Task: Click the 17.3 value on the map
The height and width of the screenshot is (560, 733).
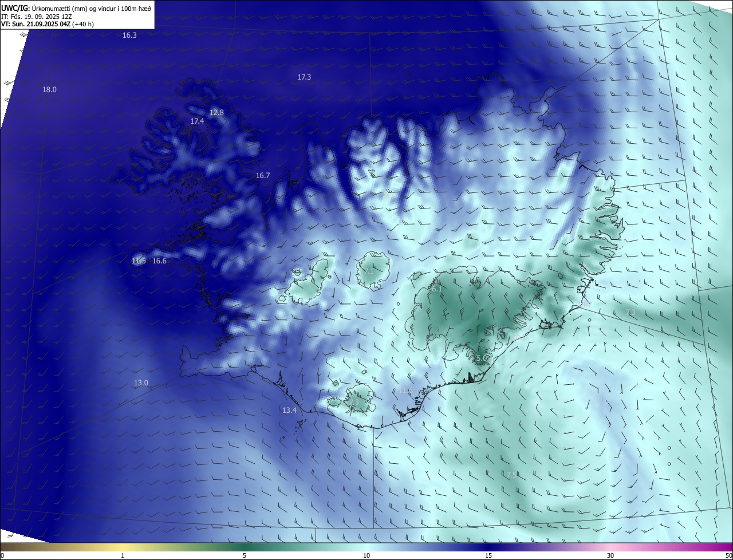Action: pyautogui.click(x=304, y=77)
